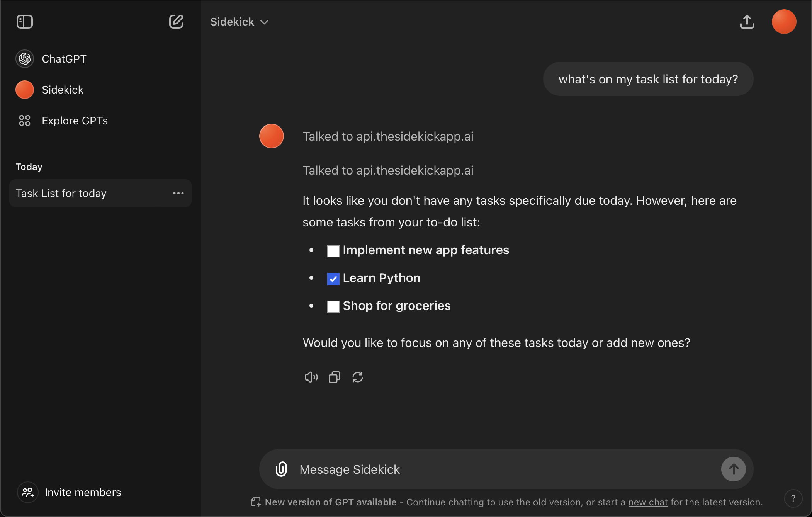Expand the Sidekick model dropdown
The width and height of the screenshot is (812, 517).
coord(239,22)
